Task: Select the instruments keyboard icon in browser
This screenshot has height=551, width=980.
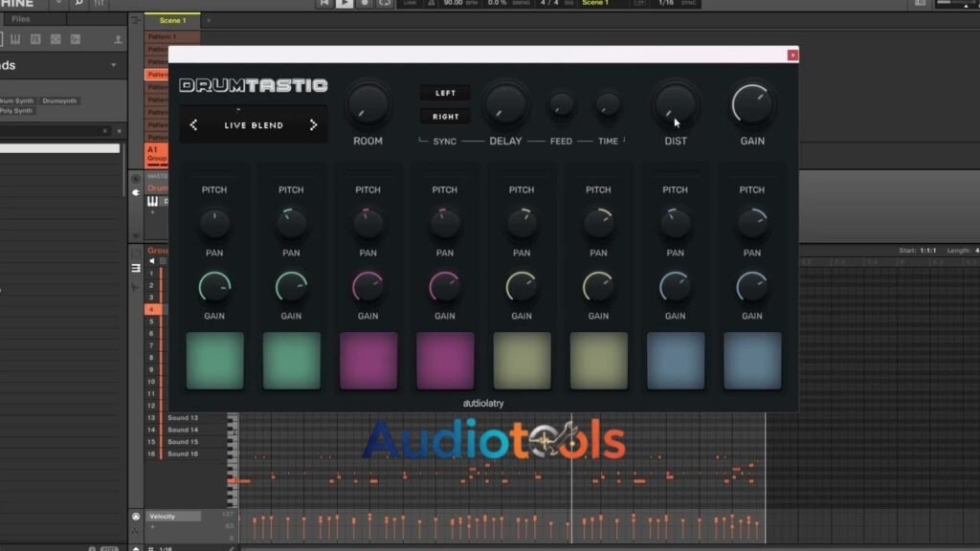Action: (15, 39)
